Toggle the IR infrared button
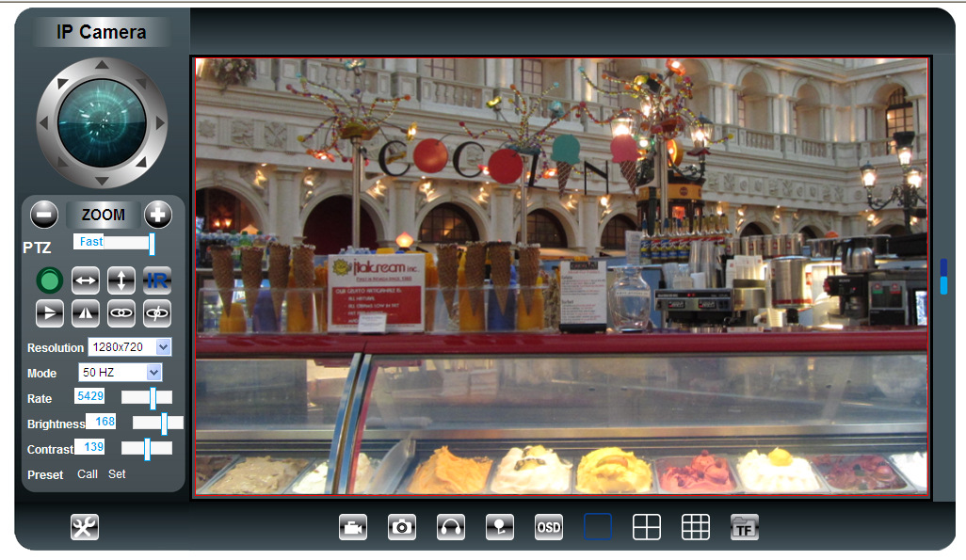This screenshot has height=560, width=966. click(x=156, y=280)
